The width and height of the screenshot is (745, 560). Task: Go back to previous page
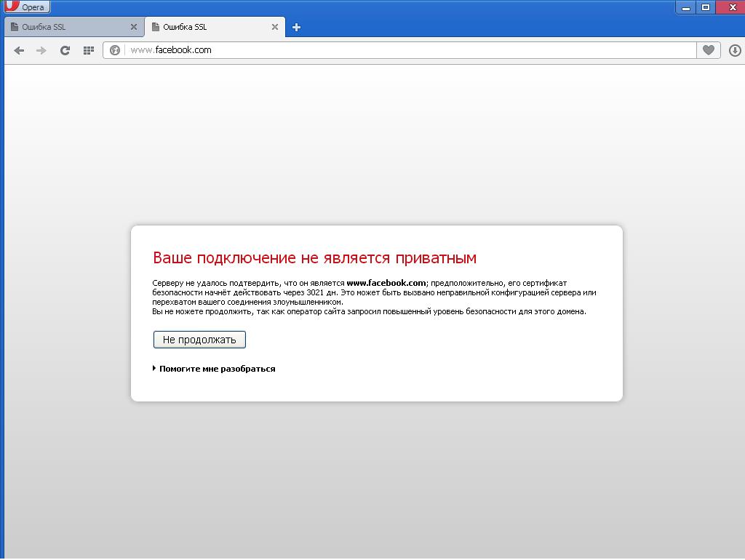pyautogui.click(x=19, y=50)
